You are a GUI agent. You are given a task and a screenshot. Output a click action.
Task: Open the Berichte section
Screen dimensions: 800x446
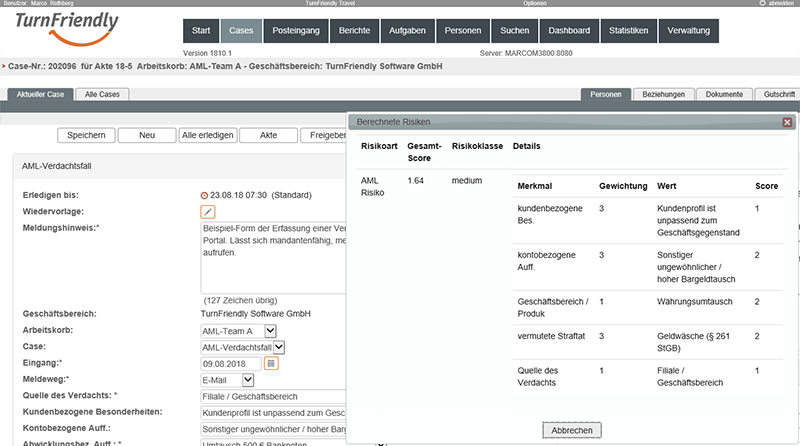pos(354,31)
